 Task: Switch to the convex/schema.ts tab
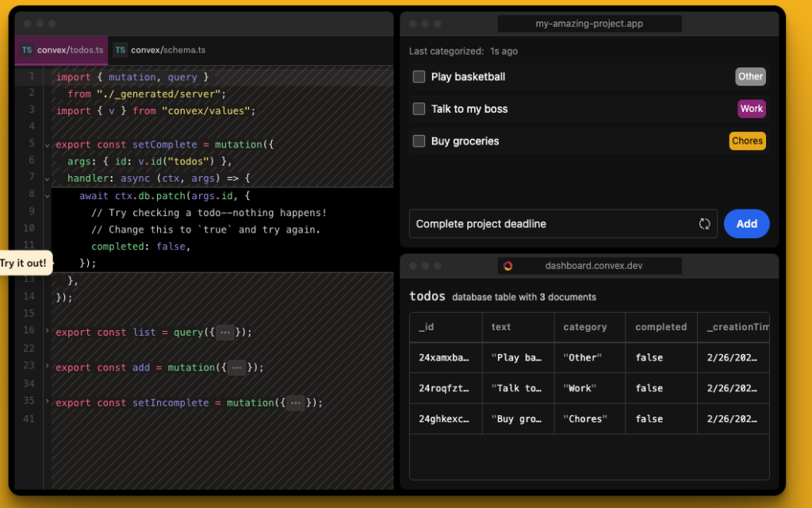(167, 50)
